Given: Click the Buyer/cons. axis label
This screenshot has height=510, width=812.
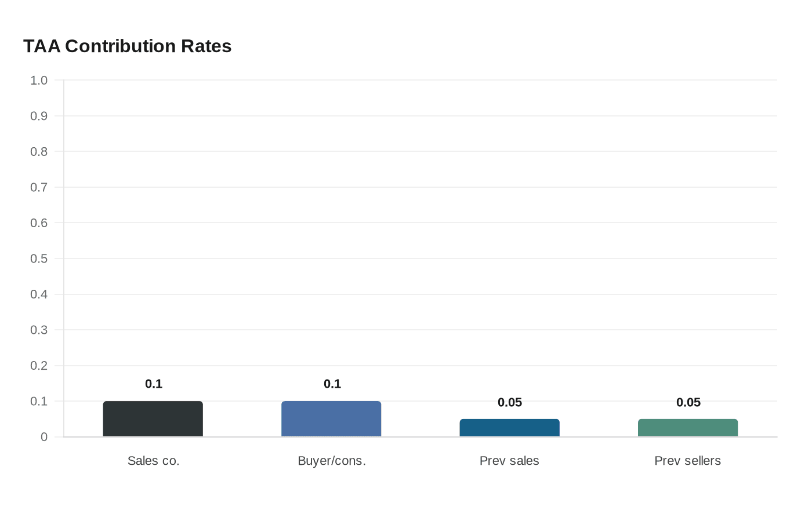Looking at the screenshot, I should click(332, 461).
